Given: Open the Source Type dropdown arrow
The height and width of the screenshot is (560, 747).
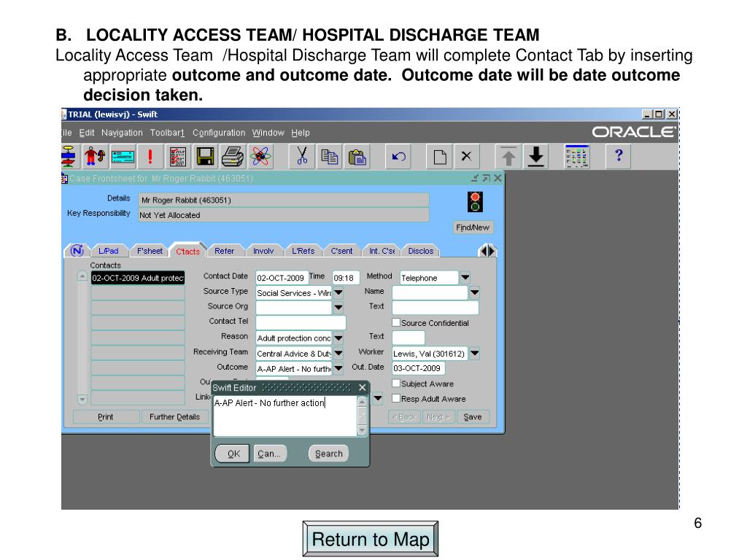Looking at the screenshot, I should click(338, 292).
